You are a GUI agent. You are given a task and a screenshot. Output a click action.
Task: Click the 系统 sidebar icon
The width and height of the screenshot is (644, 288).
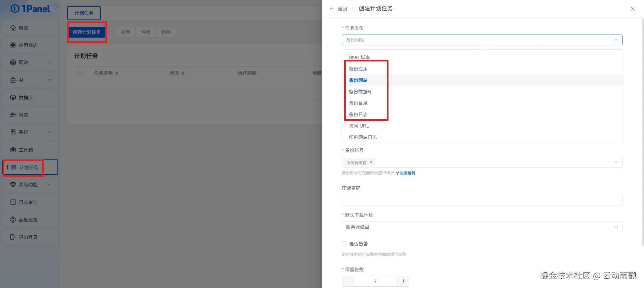click(13, 132)
